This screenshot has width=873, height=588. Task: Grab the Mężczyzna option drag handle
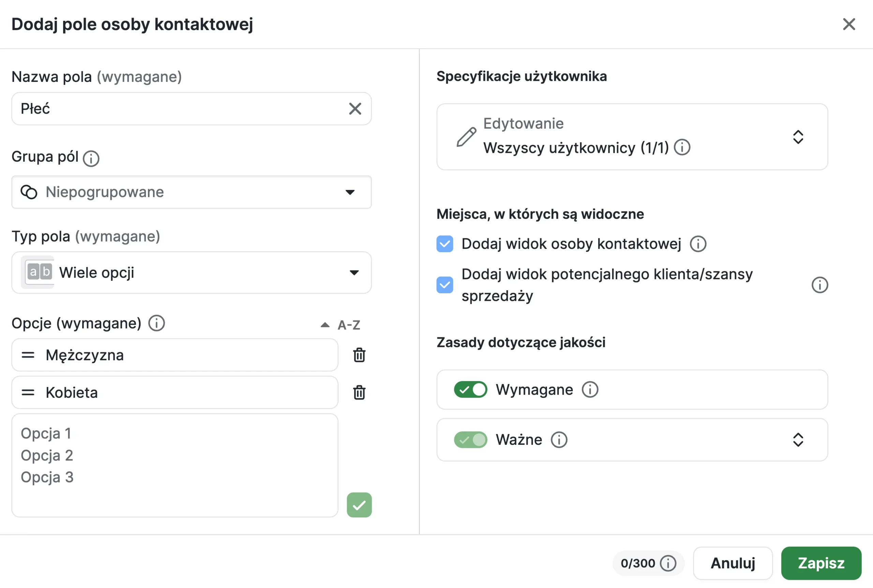(28, 355)
